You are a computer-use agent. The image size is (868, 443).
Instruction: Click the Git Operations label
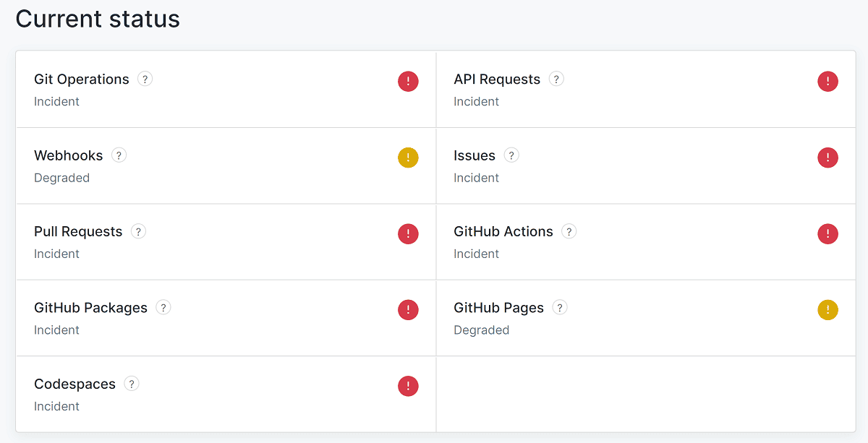(x=82, y=79)
